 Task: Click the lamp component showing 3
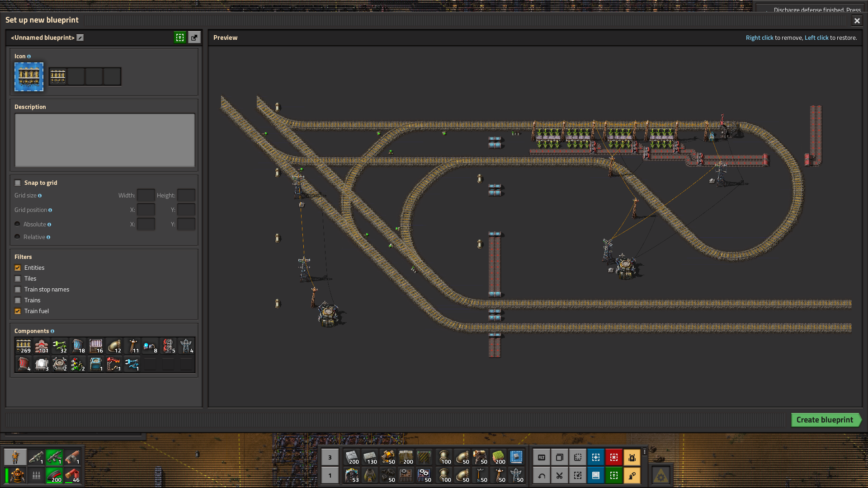(42, 364)
